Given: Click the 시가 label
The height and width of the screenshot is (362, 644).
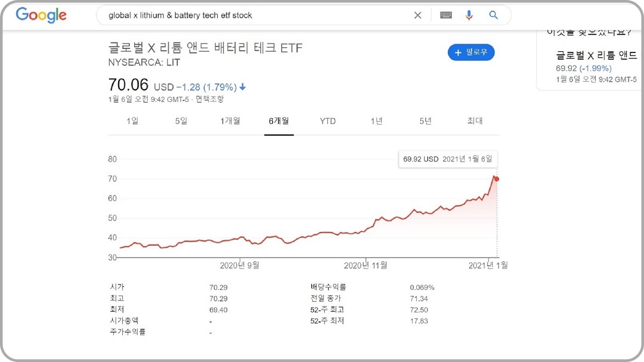Looking at the screenshot, I should point(117,287).
